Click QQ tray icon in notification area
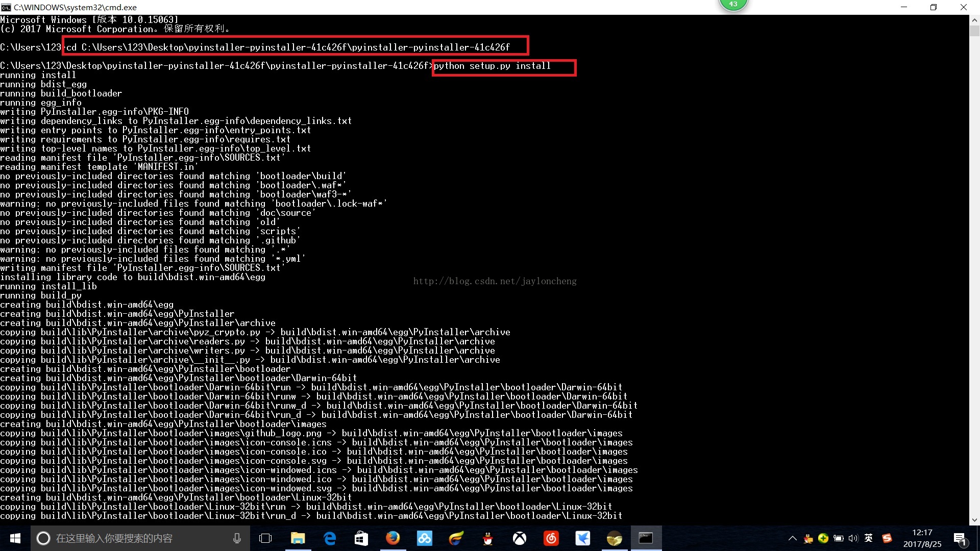The width and height of the screenshot is (980, 551). pos(808,538)
